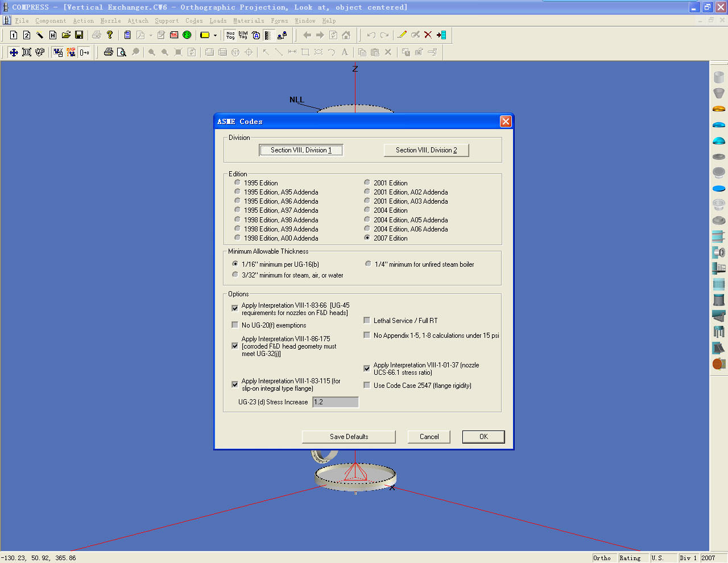
Task: Add support legs component
Action: [x=719, y=332]
